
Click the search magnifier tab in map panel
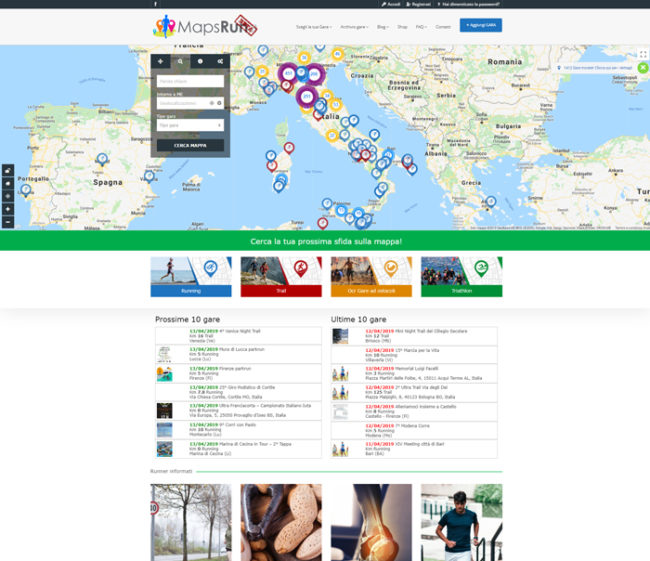(180, 61)
